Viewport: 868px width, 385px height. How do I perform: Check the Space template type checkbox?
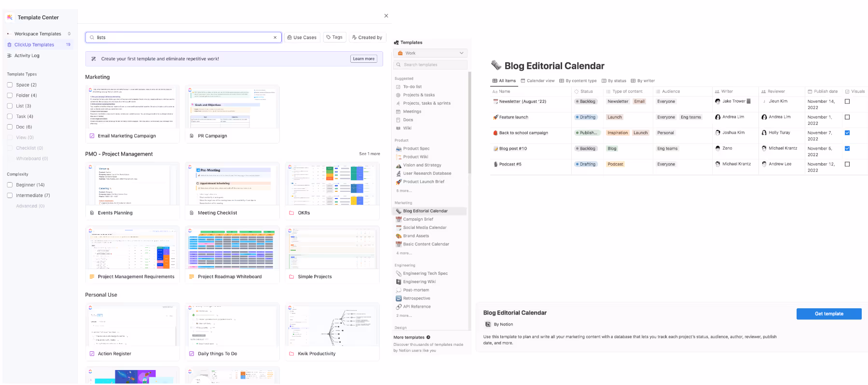click(x=10, y=85)
